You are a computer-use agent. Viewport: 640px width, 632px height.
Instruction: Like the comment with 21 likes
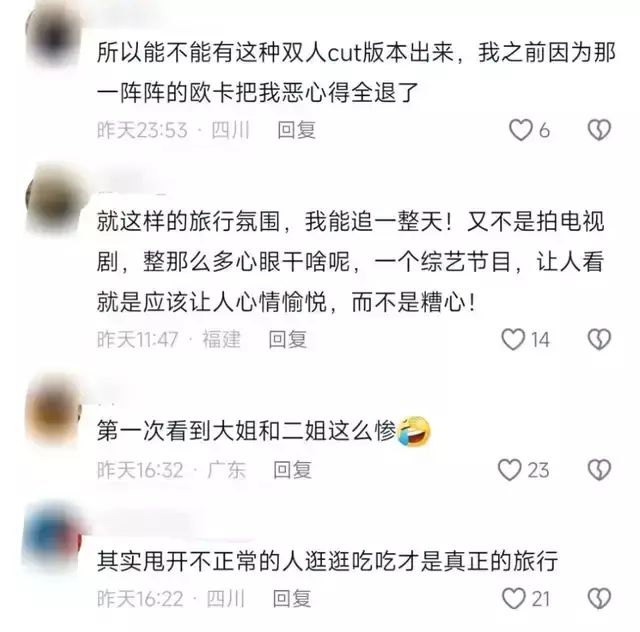point(513,599)
